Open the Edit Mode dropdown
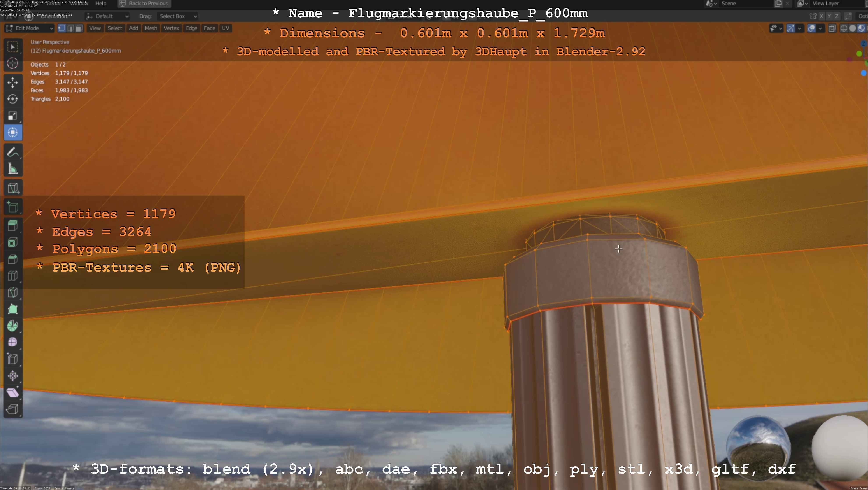Viewport: 868px width, 490px height. (29, 28)
